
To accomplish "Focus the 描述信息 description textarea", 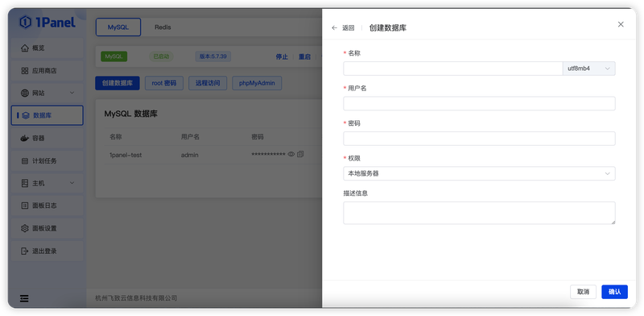I will pyautogui.click(x=479, y=213).
